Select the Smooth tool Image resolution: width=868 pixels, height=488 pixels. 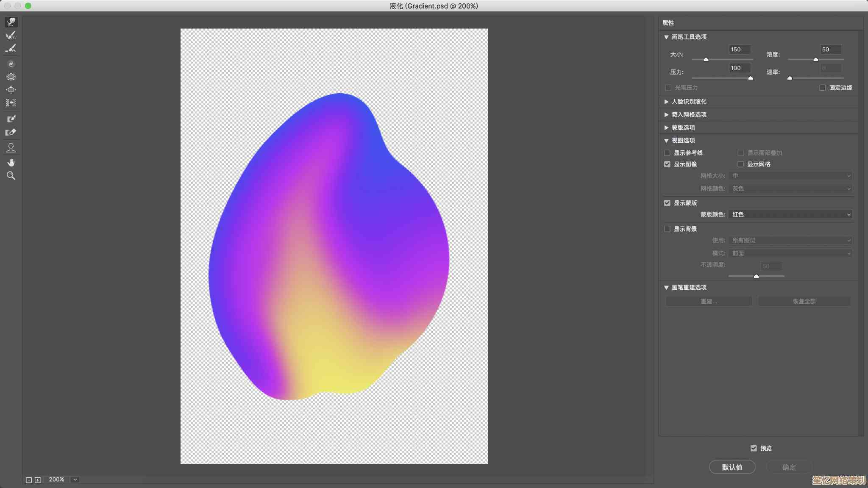[x=11, y=48]
